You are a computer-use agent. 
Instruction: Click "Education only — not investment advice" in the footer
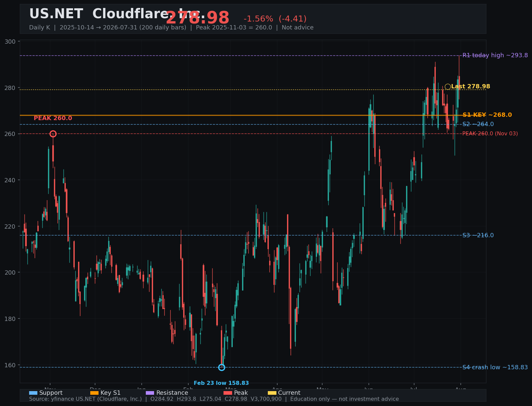point(345,399)
